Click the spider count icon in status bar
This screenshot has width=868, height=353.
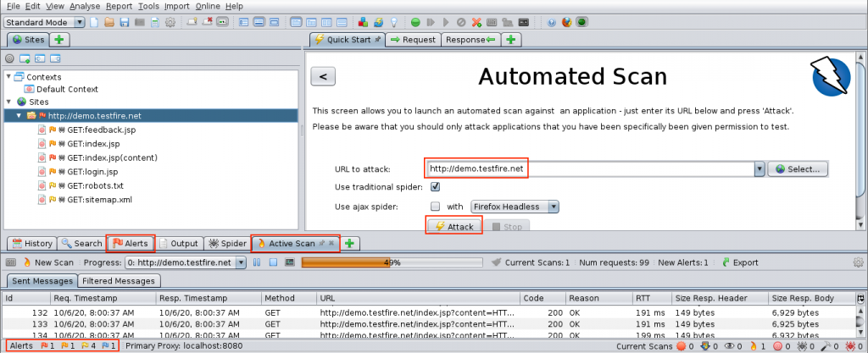[806, 346]
